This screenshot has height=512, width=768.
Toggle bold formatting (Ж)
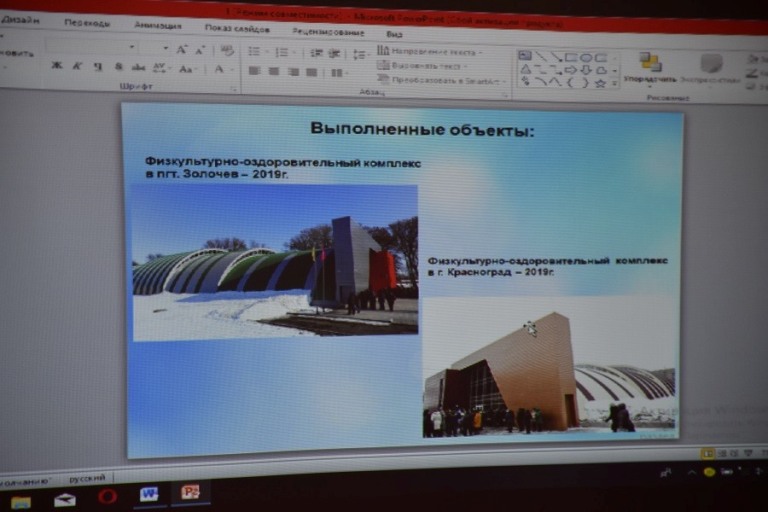(x=56, y=67)
